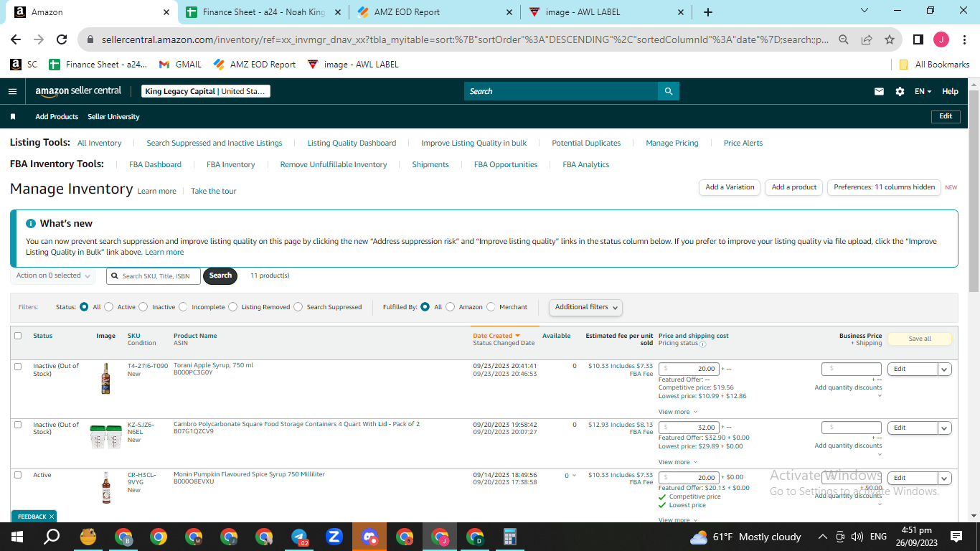The image size is (980, 551).
Task: Open Edit dropdown arrow for Torani Apple Syrup
Action: (944, 369)
